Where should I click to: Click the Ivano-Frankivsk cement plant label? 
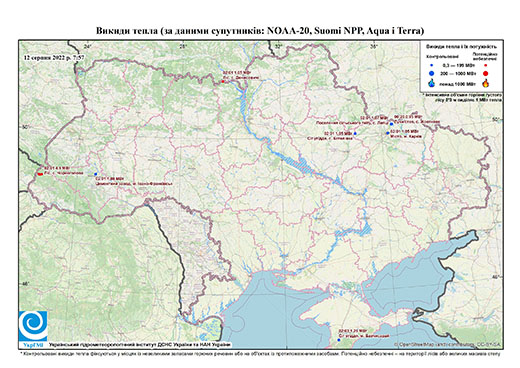134,181
